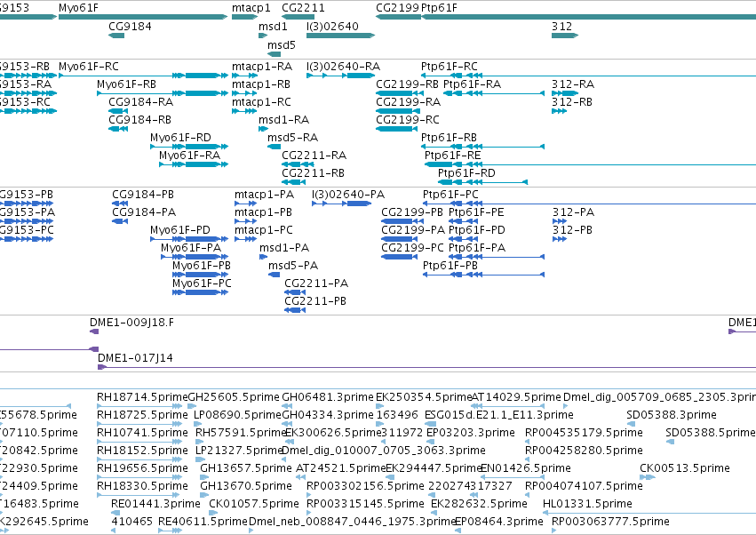Click the CK01057.5prime EST label
756x535 pixels.
tap(254, 504)
